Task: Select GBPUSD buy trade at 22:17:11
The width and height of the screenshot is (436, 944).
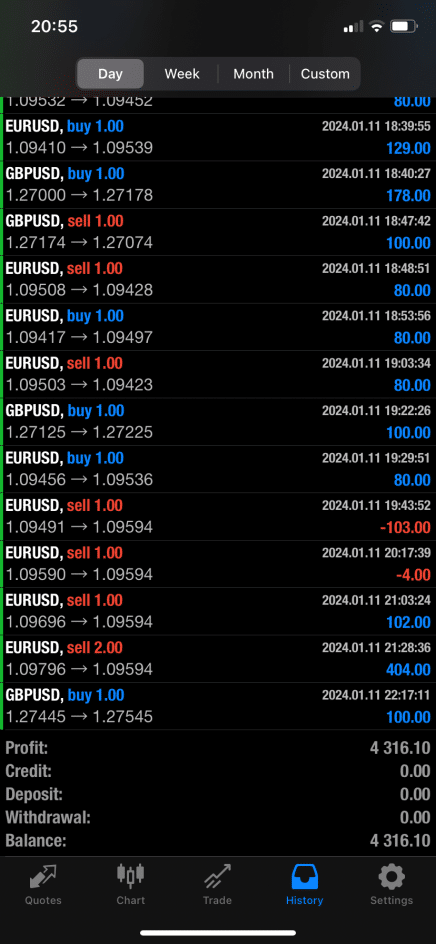Action: pos(218,706)
